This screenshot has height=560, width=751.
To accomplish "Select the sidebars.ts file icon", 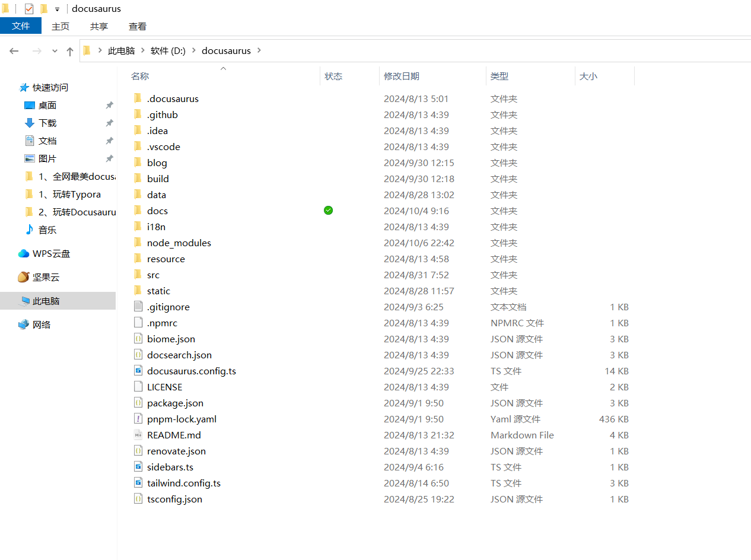I will point(138,467).
